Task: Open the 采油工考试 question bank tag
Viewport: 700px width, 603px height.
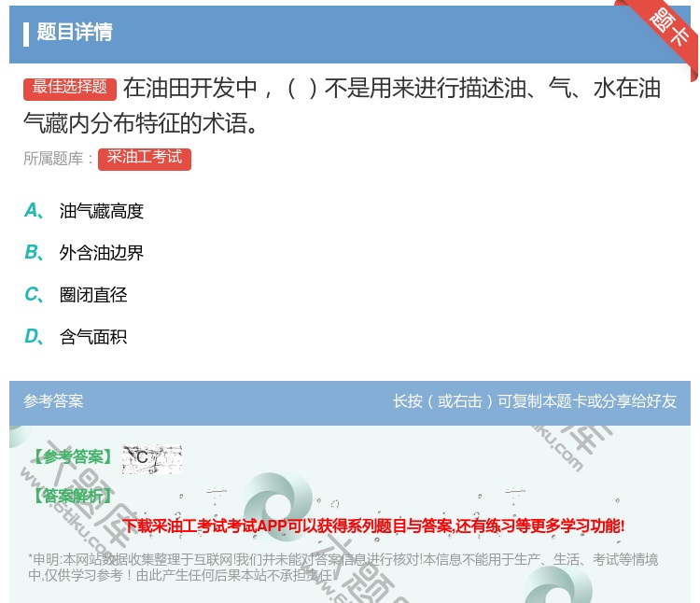Action: point(144,159)
